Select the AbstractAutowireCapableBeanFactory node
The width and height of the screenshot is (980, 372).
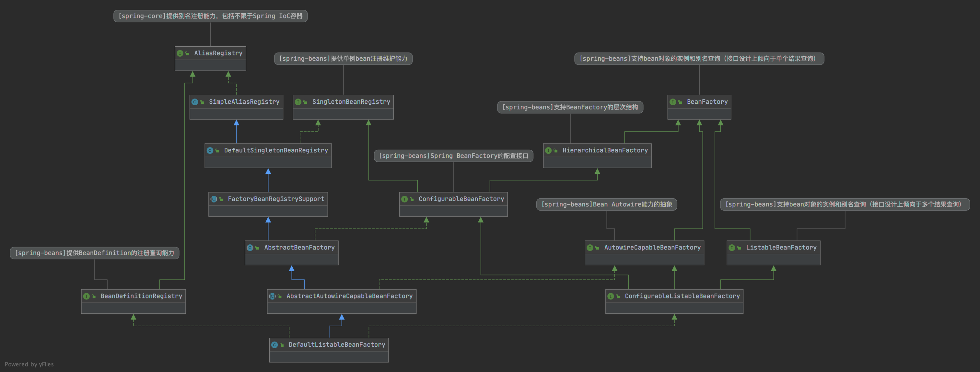coord(349,296)
